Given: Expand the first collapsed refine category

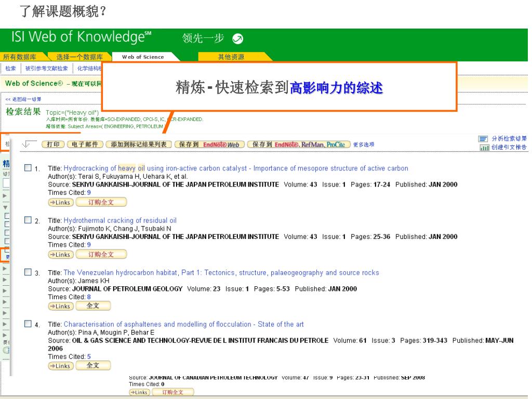Looking at the screenshot, I should (x=5, y=196).
